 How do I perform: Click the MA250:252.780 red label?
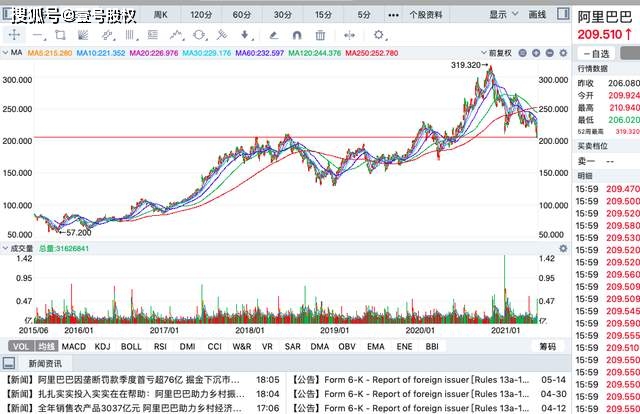click(371, 53)
